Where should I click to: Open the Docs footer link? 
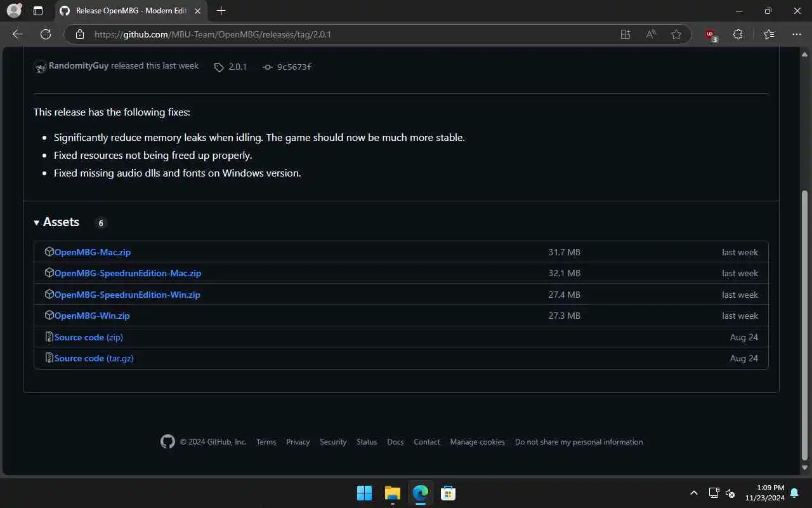[x=395, y=442]
